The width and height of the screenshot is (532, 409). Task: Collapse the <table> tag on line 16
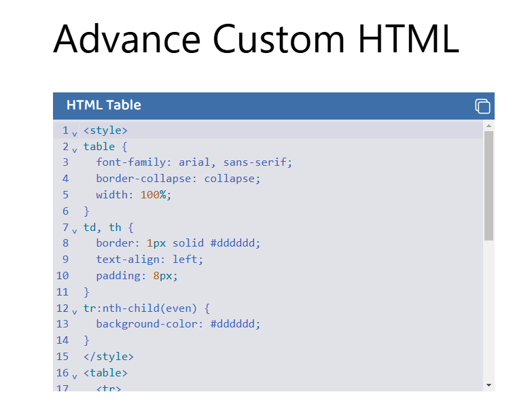tap(75, 375)
